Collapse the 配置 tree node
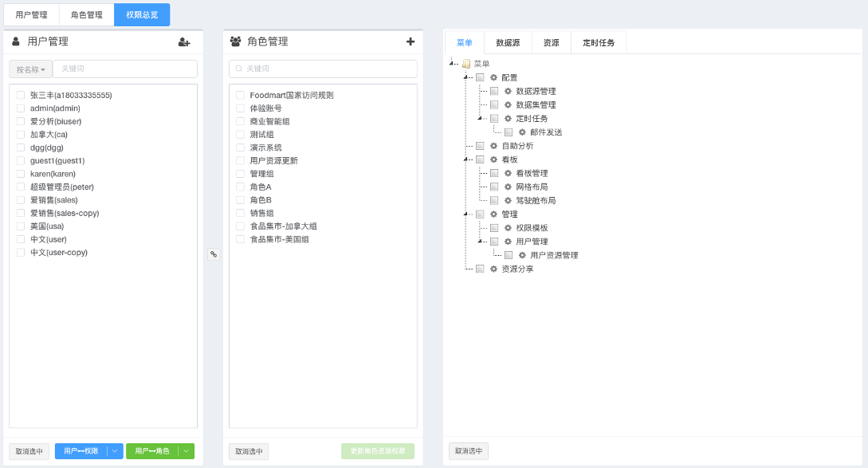The width and height of the screenshot is (868, 468). point(466,77)
